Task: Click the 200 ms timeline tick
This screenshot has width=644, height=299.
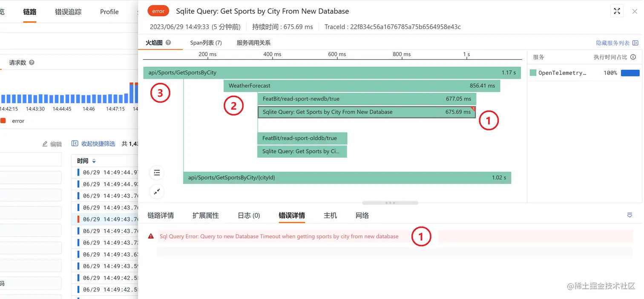Action: coord(207,54)
